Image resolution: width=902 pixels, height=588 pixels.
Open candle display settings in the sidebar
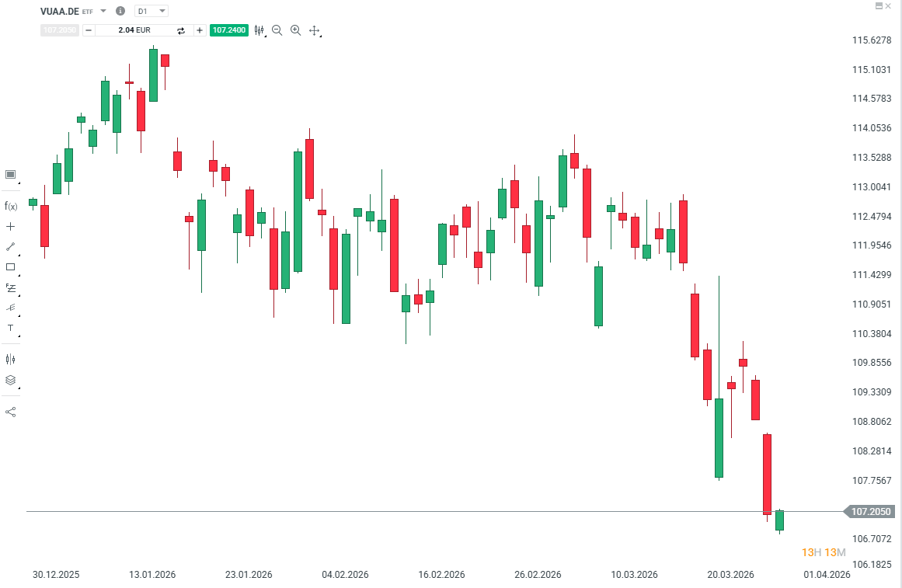[10, 358]
